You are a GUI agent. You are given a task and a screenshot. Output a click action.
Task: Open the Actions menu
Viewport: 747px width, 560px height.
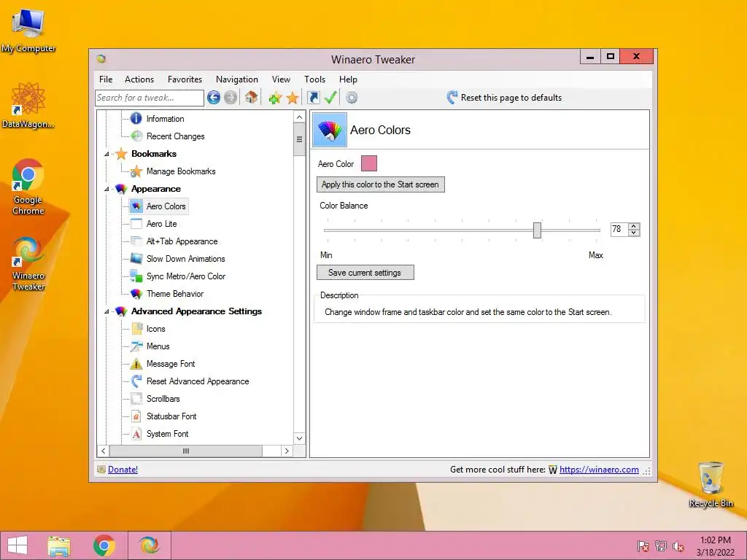139,79
